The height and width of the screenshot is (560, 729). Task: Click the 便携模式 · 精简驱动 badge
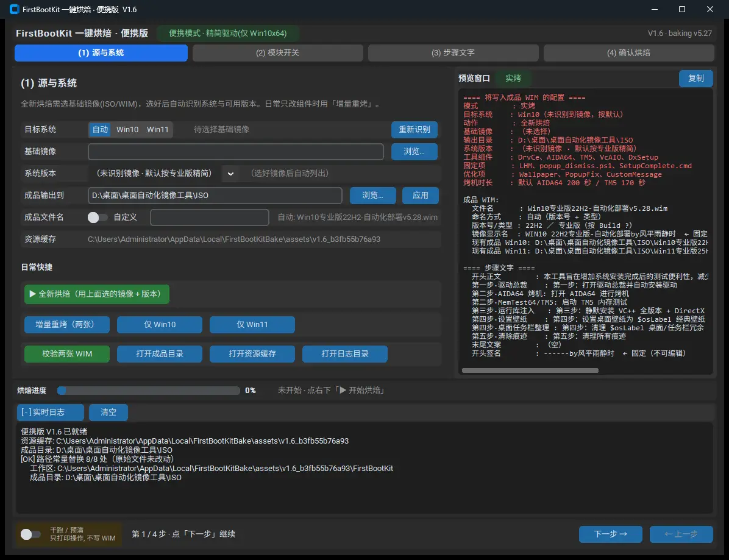(x=228, y=34)
